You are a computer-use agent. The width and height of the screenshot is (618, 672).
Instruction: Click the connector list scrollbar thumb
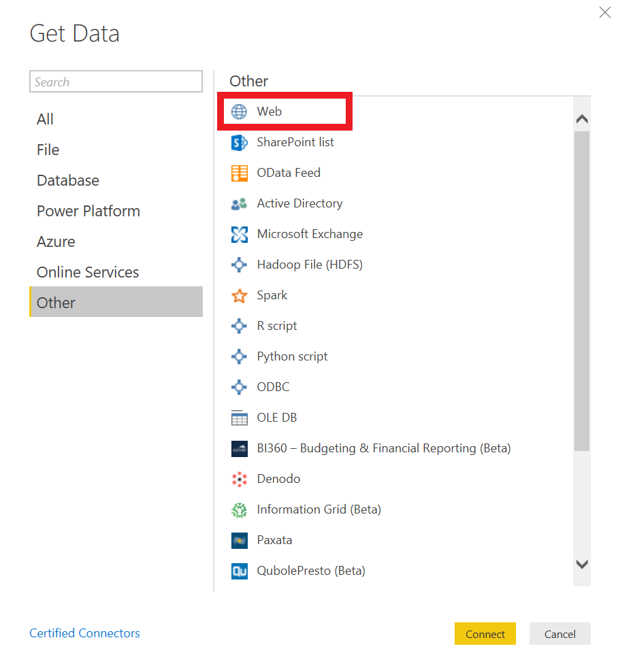coord(582,291)
